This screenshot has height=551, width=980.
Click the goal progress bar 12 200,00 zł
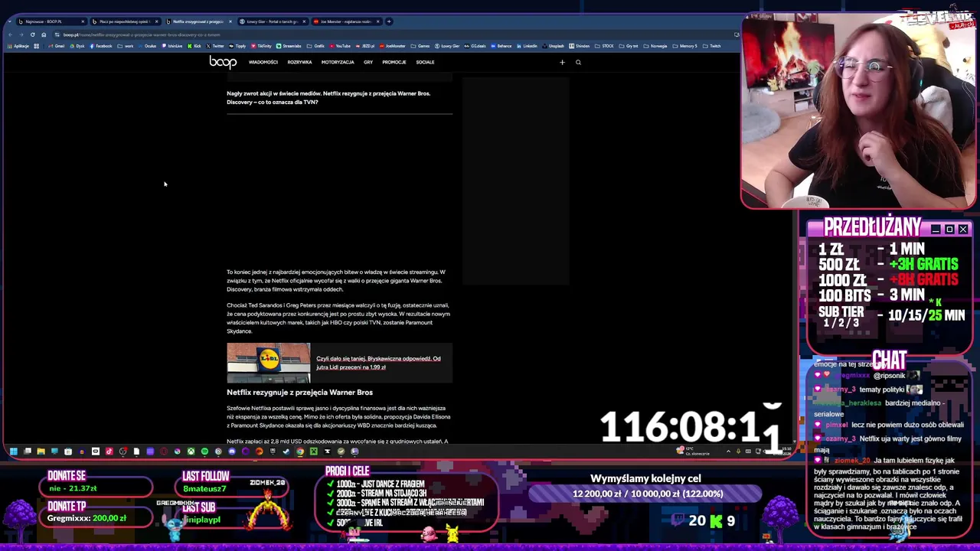tap(645, 494)
